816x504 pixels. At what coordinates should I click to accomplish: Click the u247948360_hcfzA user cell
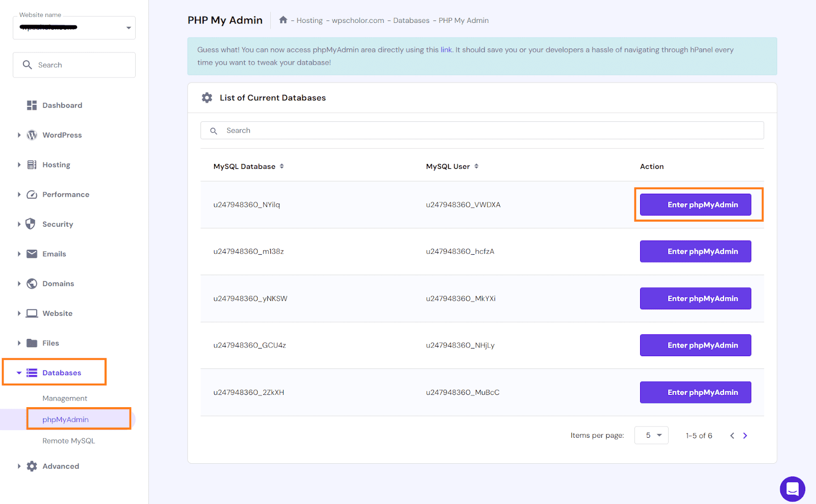click(460, 252)
